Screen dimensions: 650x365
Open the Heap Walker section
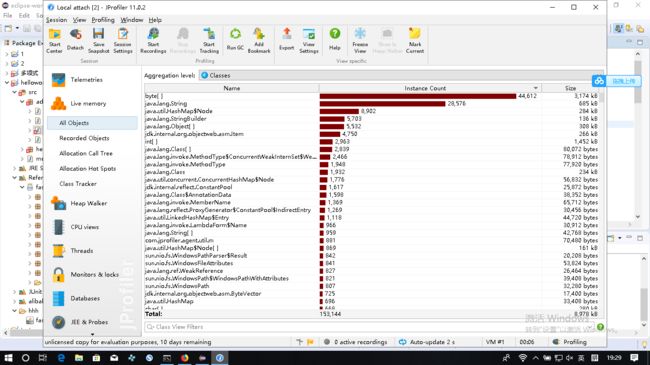click(88, 203)
